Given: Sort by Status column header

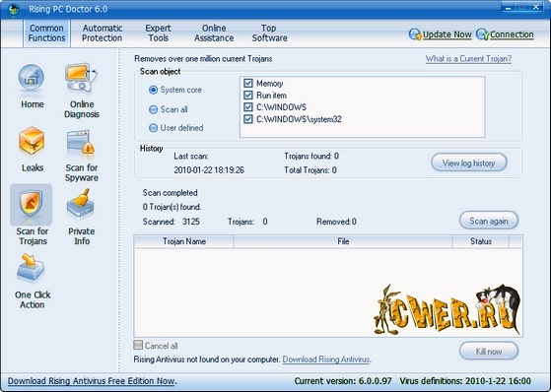Looking at the screenshot, I should tap(480, 241).
